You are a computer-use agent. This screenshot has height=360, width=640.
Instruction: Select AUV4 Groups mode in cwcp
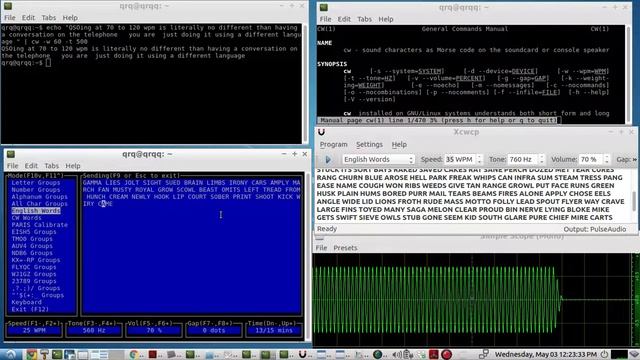32,246
